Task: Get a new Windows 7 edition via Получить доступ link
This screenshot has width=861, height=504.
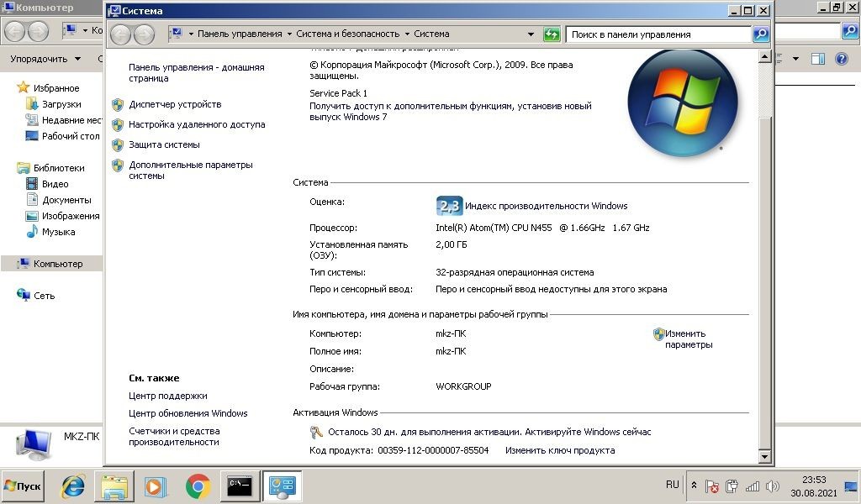Action: tap(451, 112)
